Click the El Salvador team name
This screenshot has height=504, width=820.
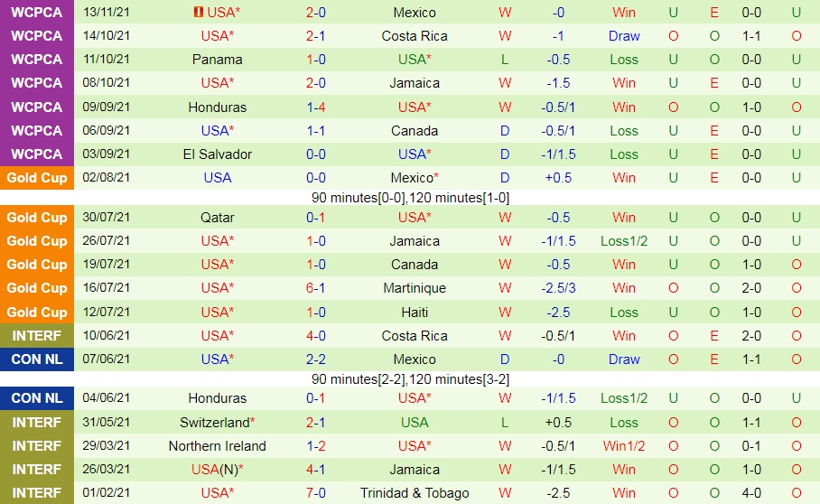(218, 154)
